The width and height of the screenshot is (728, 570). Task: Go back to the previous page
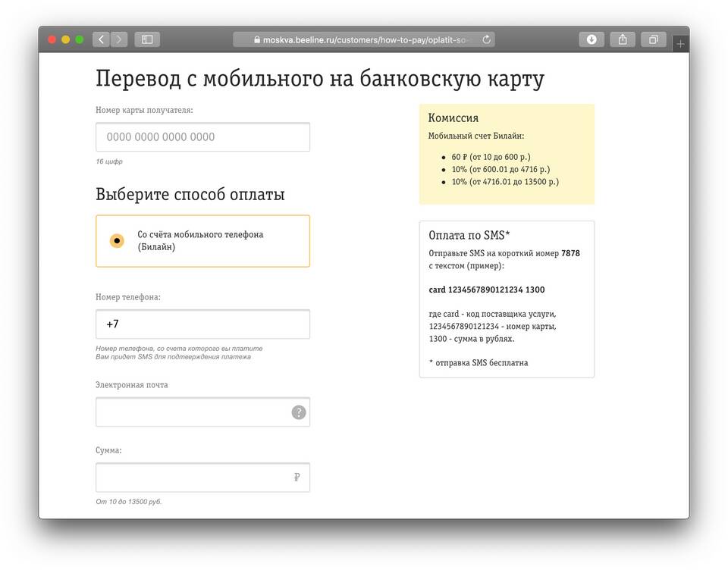tap(101, 39)
